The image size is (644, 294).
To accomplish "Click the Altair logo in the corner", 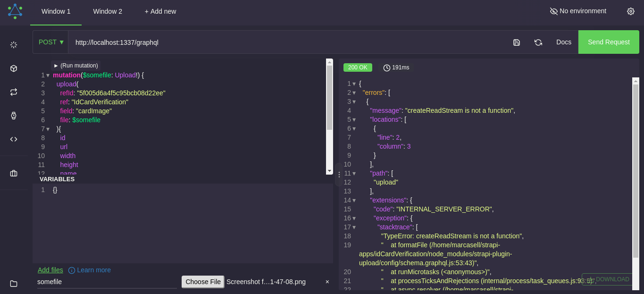I will pyautogui.click(x=16, y=11).
